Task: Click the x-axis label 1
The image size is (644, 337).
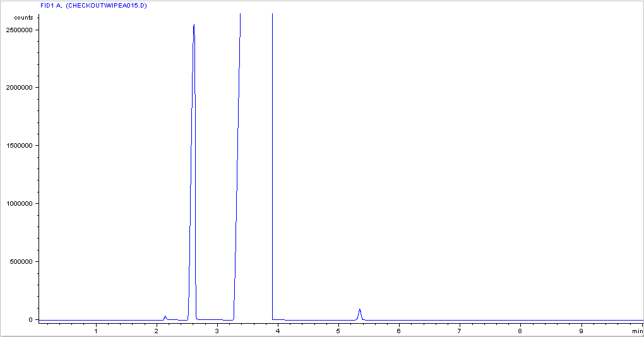Action: pos(96,331)
